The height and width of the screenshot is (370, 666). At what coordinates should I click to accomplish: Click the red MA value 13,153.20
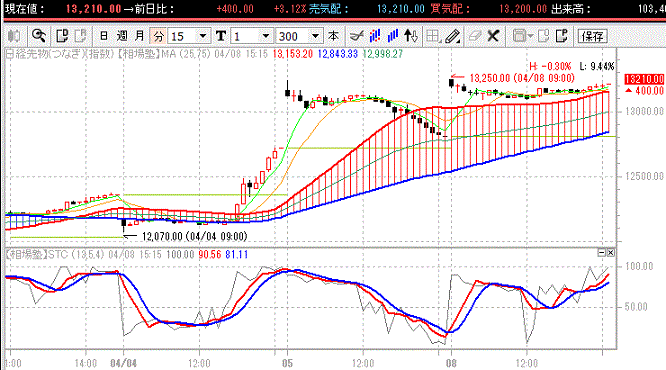293,54
